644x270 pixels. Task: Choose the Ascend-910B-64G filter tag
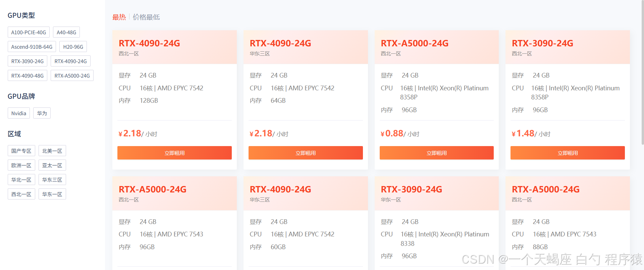(x=32, y=47)
